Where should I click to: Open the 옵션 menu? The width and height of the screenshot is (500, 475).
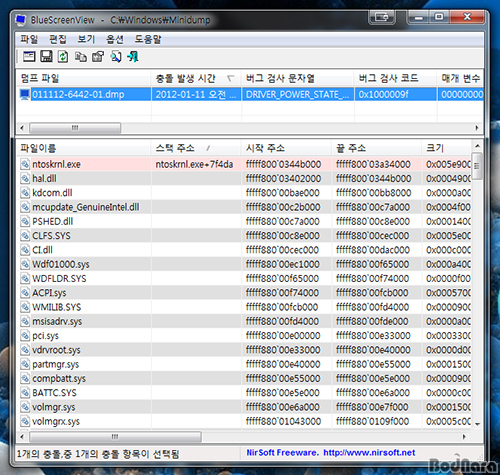115,39
